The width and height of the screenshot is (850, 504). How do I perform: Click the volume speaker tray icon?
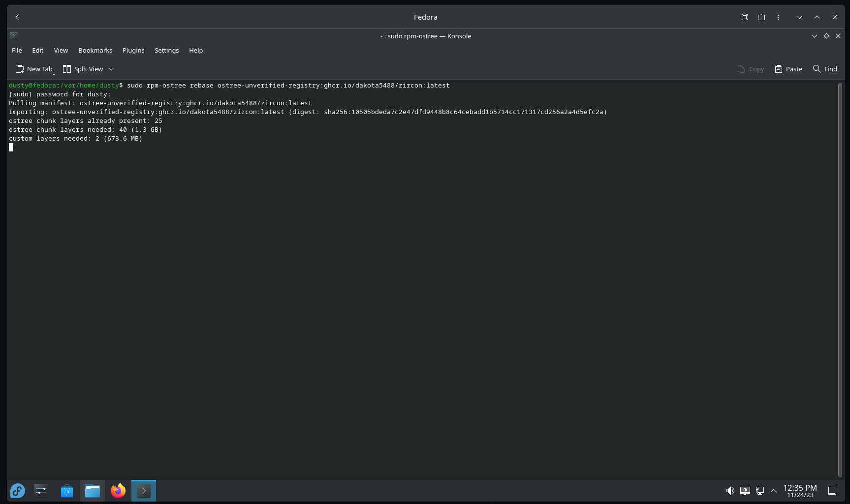(x=730, y=491)
